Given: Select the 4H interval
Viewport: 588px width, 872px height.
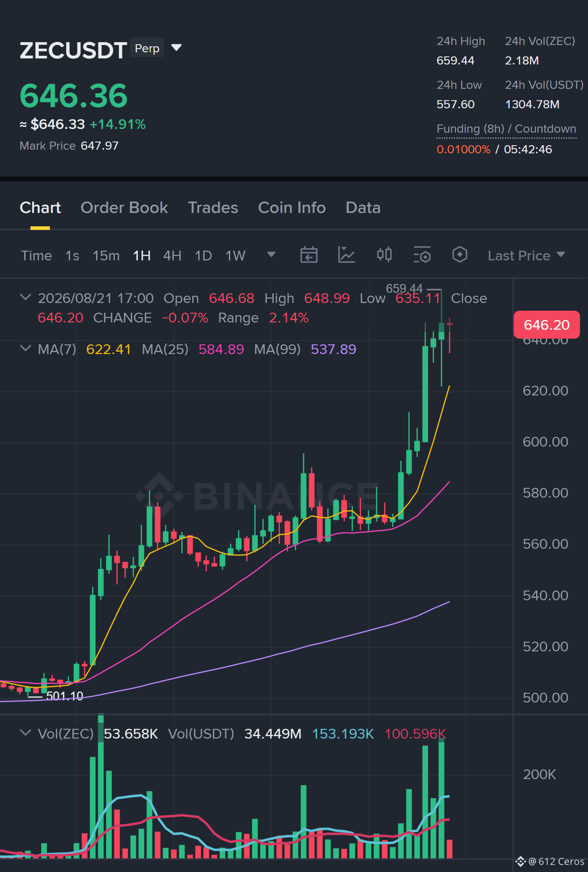Looking at the screenshot, I should tap(172, 256).
